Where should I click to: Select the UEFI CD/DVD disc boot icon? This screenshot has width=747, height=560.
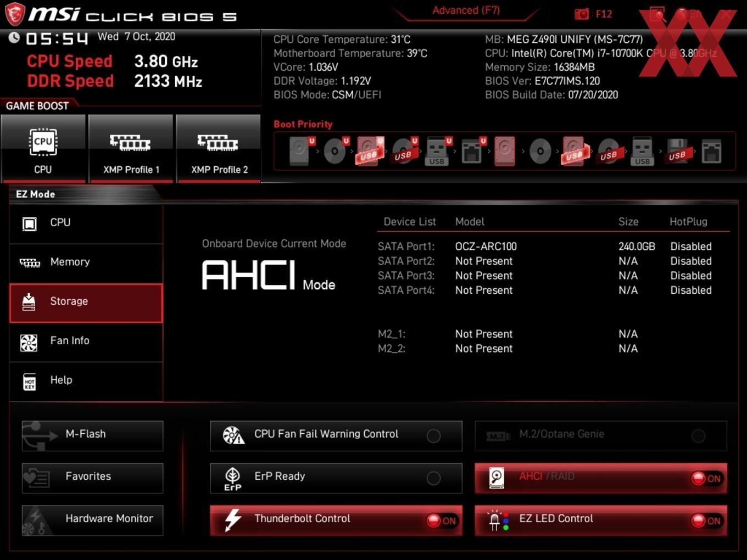(x=335, y=151)
